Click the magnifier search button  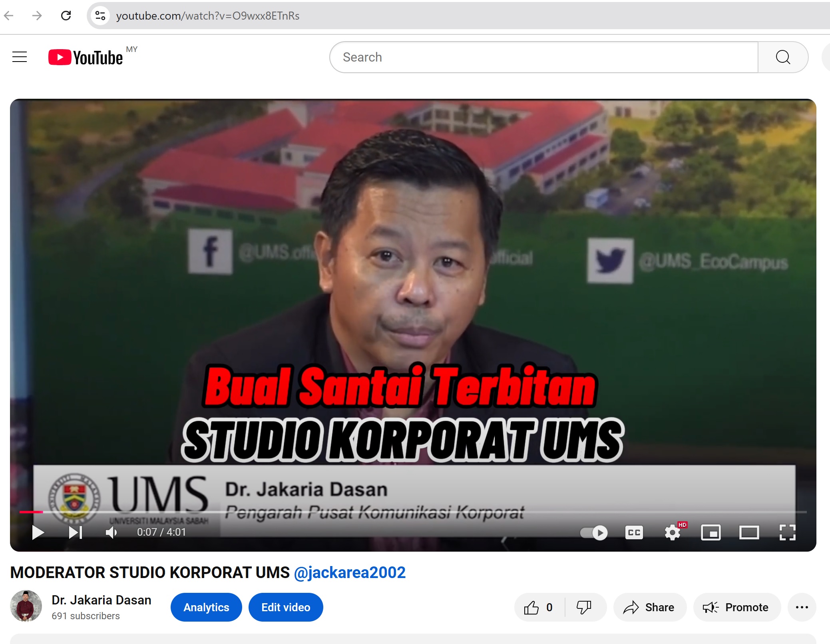(783, 57)
